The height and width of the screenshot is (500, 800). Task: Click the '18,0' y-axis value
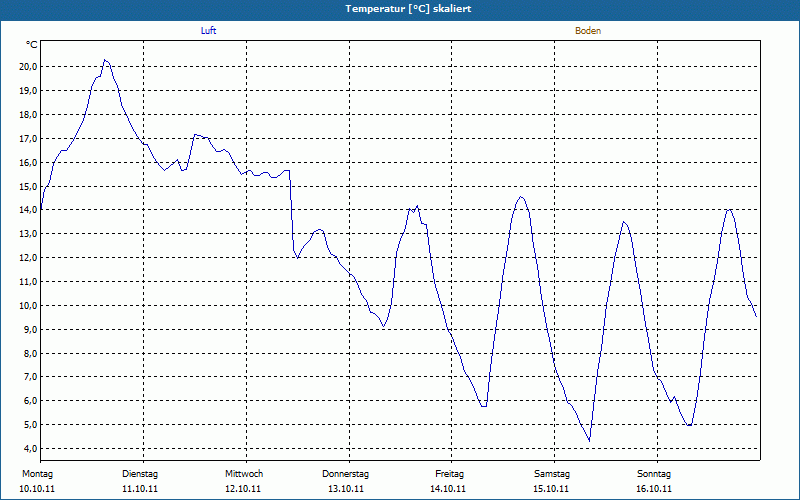[28, 115]
